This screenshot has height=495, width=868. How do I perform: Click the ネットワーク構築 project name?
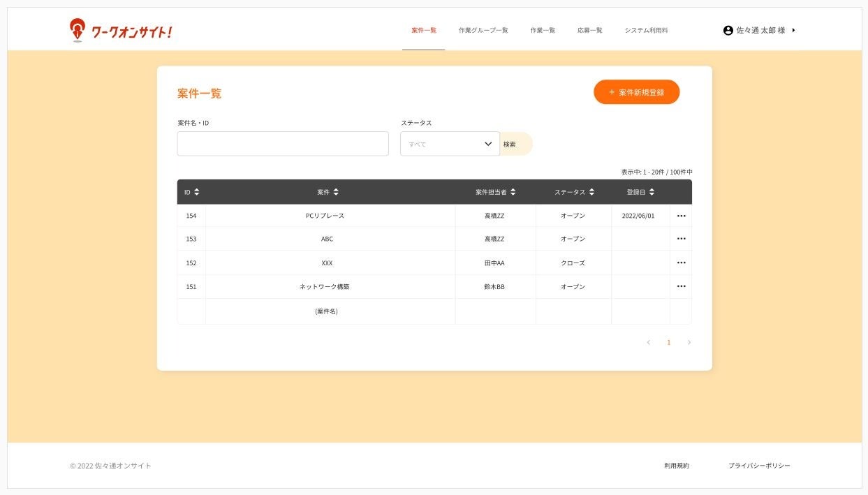tap(325, 287)
